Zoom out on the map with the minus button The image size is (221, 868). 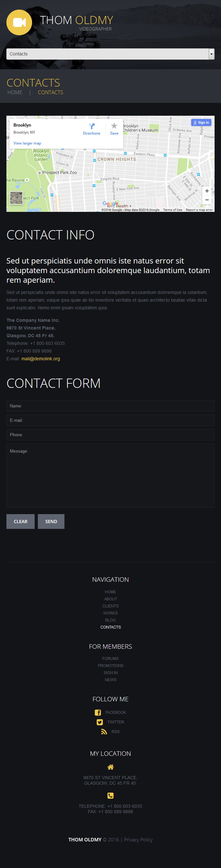(207, 200)
